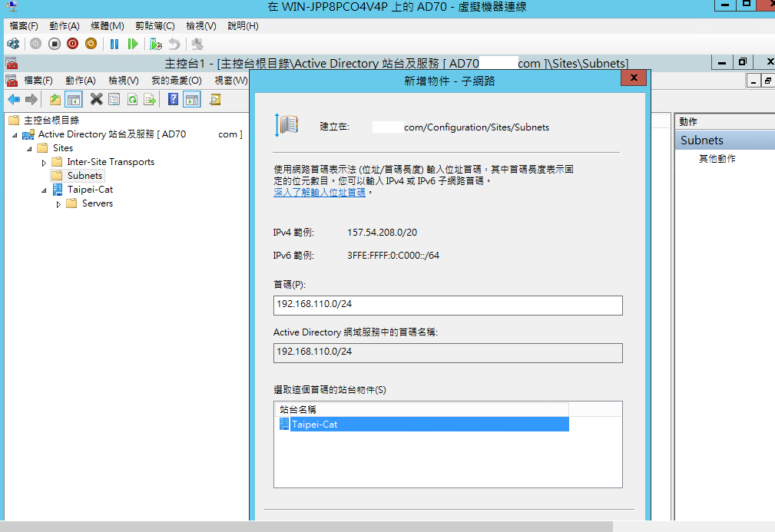This screenshot has height=532, width=775.
Task: Open 深入了解輸入位址首碼 help link
Action: pyautogui.click(x=320, y=192)
